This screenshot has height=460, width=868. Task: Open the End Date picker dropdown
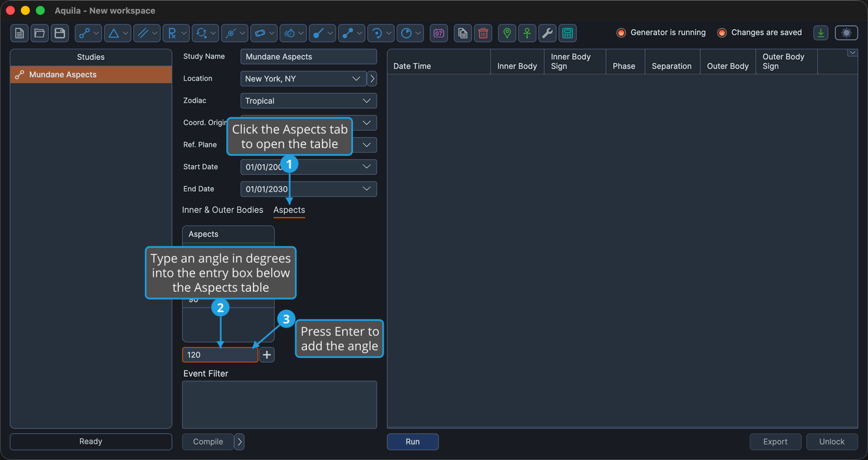click(x=309, y=189)
